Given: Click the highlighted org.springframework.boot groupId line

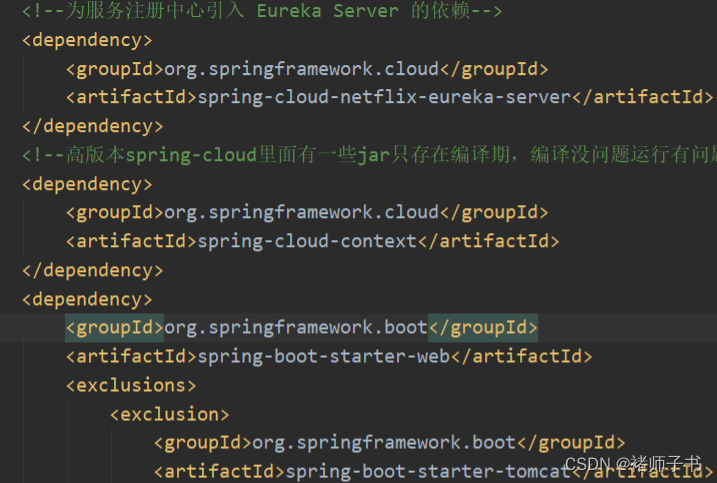Looking at the screenshot, I should (301, 328).
